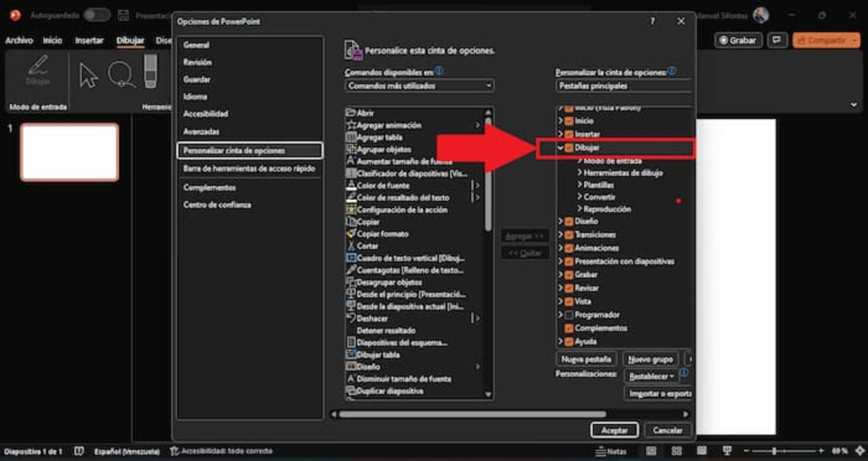Toggle the Complementos checkbox in tab tree
868x461 pixels.
tap(568, 328)
